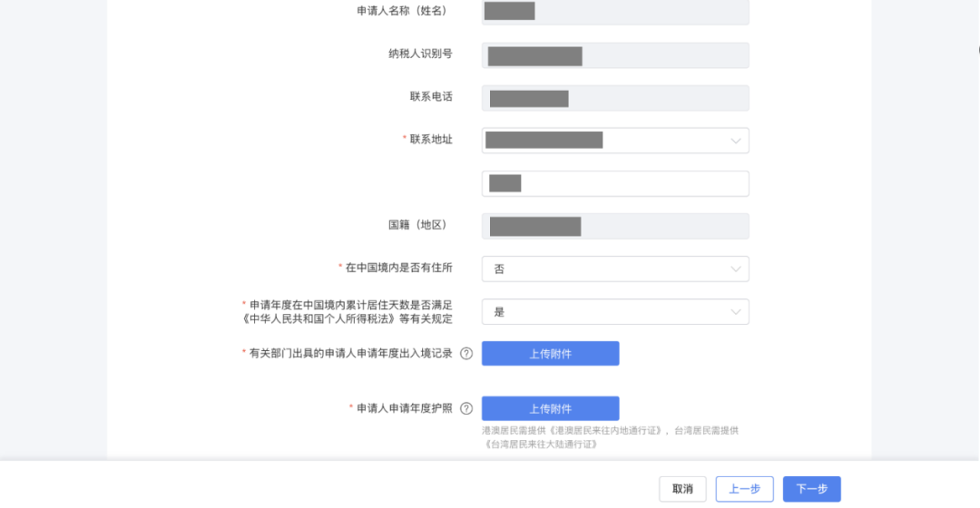Click the 港澳居民 hint text under passport upload

[610, 431]
